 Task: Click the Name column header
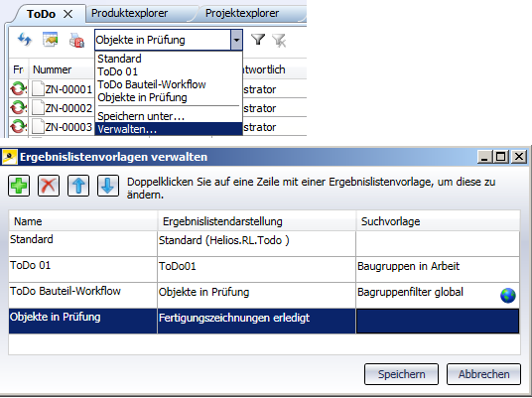click(x=83, y=221)
